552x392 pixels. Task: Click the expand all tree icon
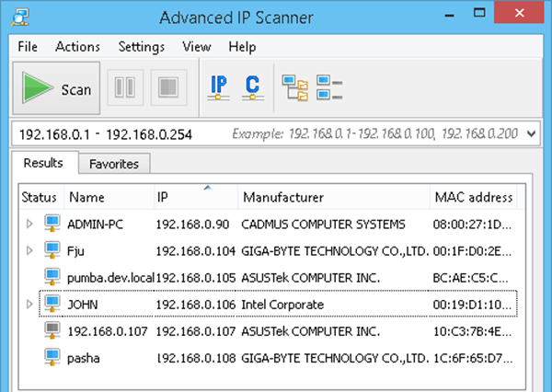[x=294, y=87]
